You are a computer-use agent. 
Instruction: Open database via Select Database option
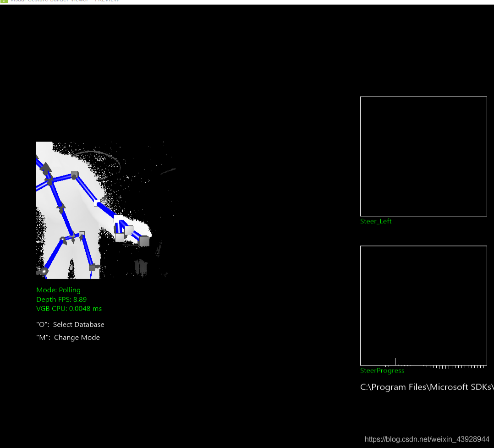70,324
